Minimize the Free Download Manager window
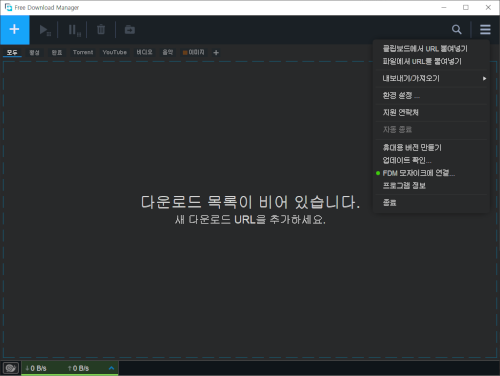Viewport: 500px width, 376px height. click(444, 7)
